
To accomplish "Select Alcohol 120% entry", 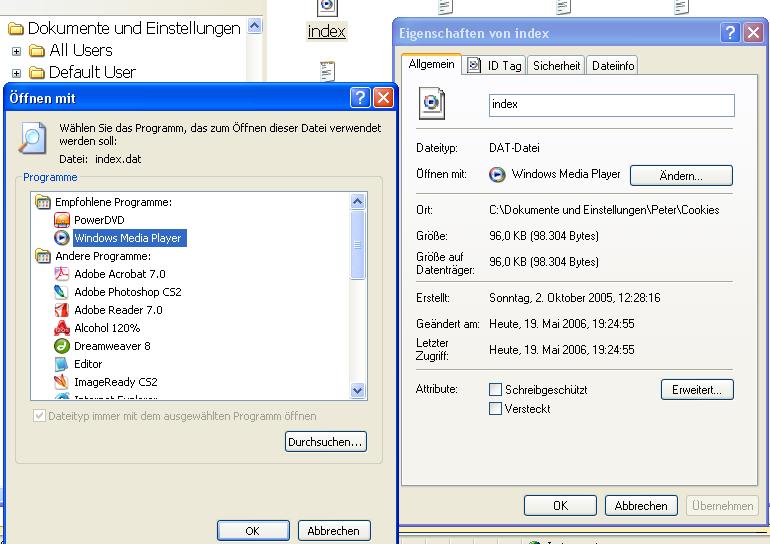I will (107, 328).
